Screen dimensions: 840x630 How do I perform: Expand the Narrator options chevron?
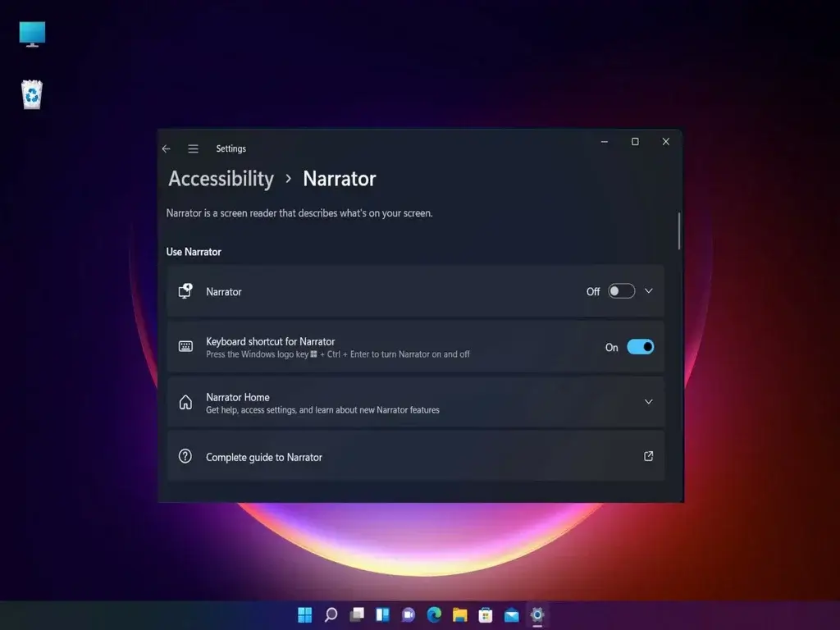648,291
